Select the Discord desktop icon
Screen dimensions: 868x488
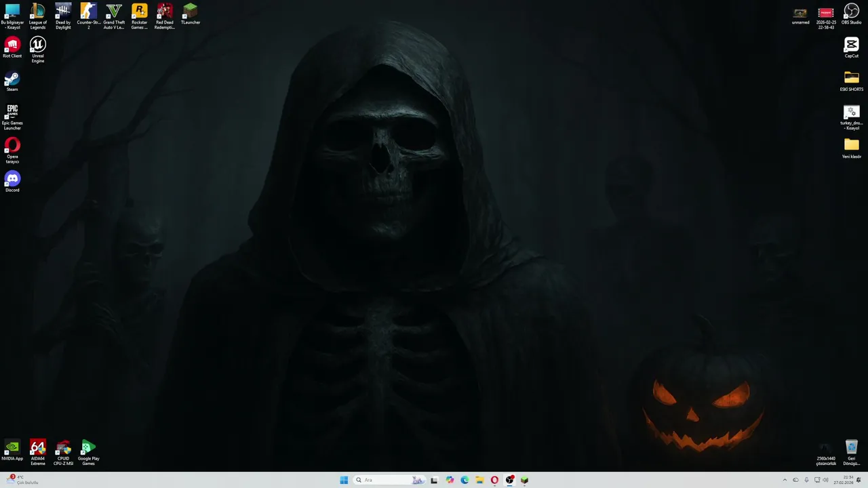click(12, 182)
